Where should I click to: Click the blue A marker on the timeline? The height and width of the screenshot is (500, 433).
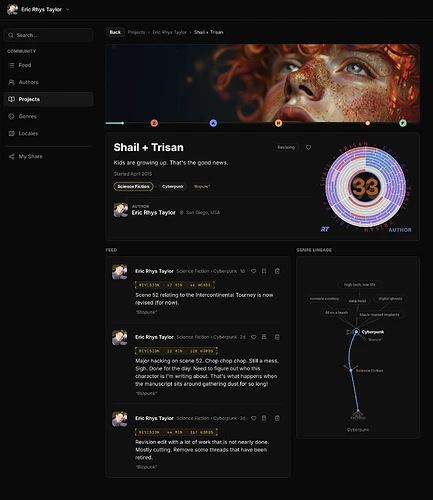tap(213, 123)
